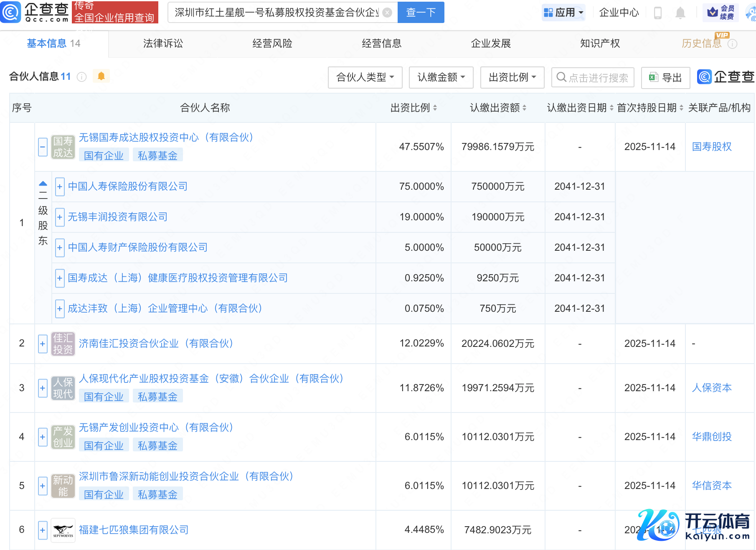
Task: Switch to the 知识产权 tab
Action: click(600, 43)
